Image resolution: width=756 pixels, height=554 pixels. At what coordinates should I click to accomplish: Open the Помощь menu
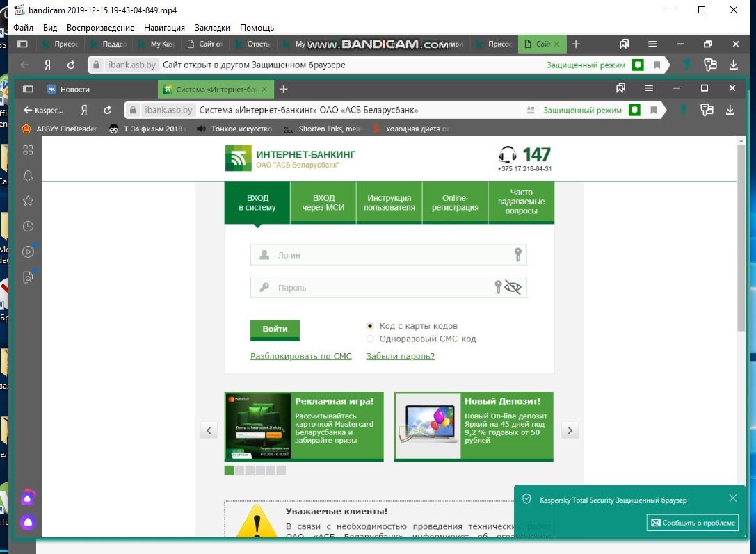tap(257, 28)
